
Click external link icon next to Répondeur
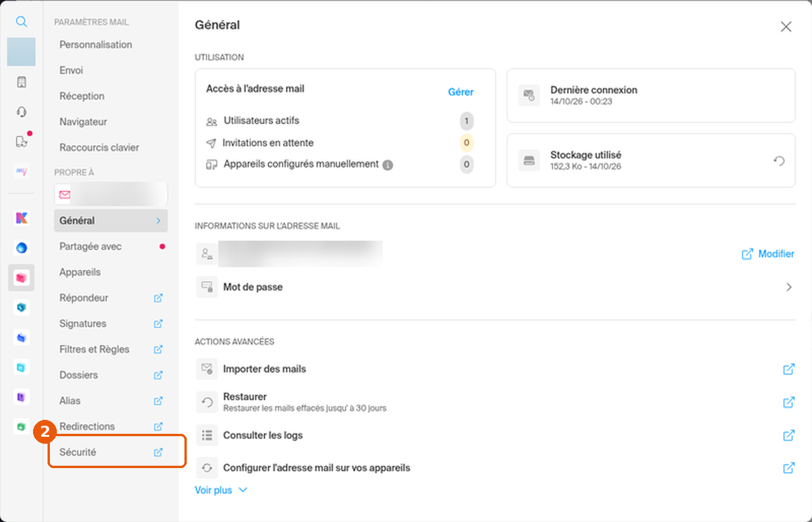pyautogui.click(x=158, y=298)
